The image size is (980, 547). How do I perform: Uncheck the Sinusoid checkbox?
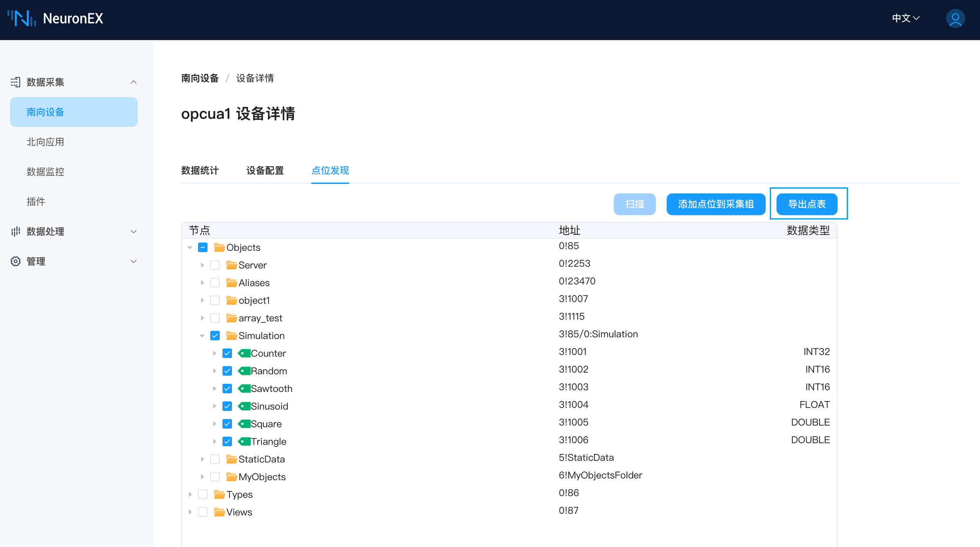pos(227,406)
